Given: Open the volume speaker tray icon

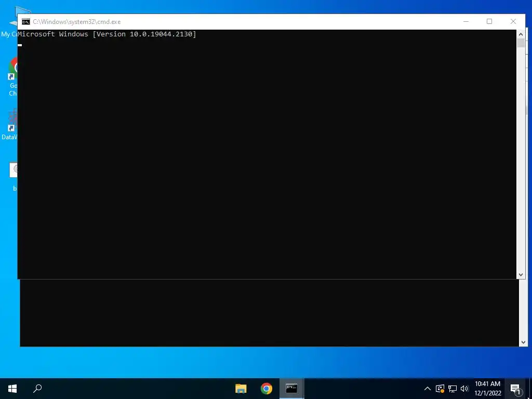Looking at the screenshot, I should (x=464, y=389).
